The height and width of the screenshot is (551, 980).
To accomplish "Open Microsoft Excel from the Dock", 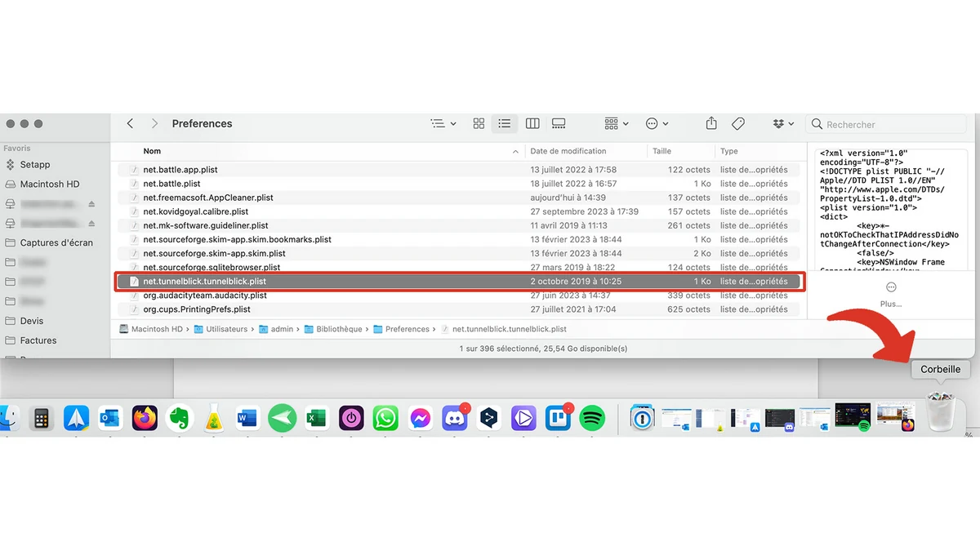I will click(316, 419).
